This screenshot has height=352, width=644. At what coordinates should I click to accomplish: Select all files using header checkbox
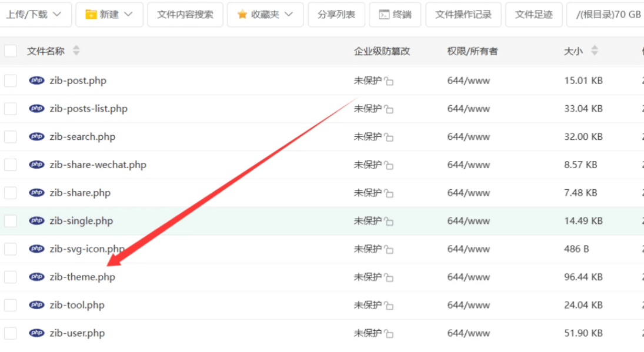coord(11,51)
